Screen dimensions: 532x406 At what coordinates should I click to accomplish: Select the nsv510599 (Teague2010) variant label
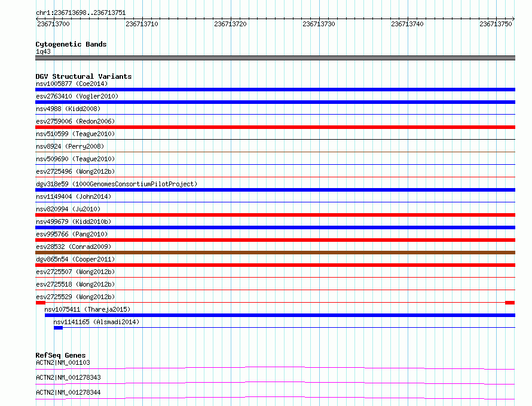click(x=75, y=134)
